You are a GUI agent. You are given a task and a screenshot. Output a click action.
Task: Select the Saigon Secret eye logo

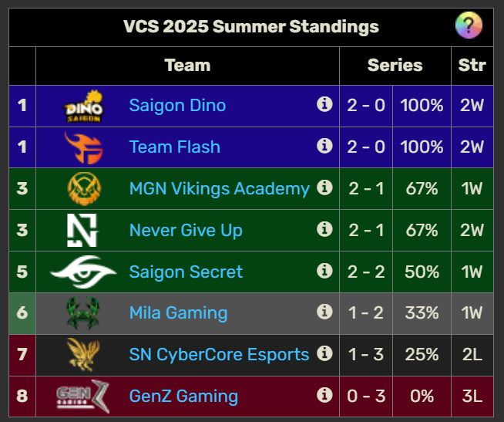click(83, 272)
